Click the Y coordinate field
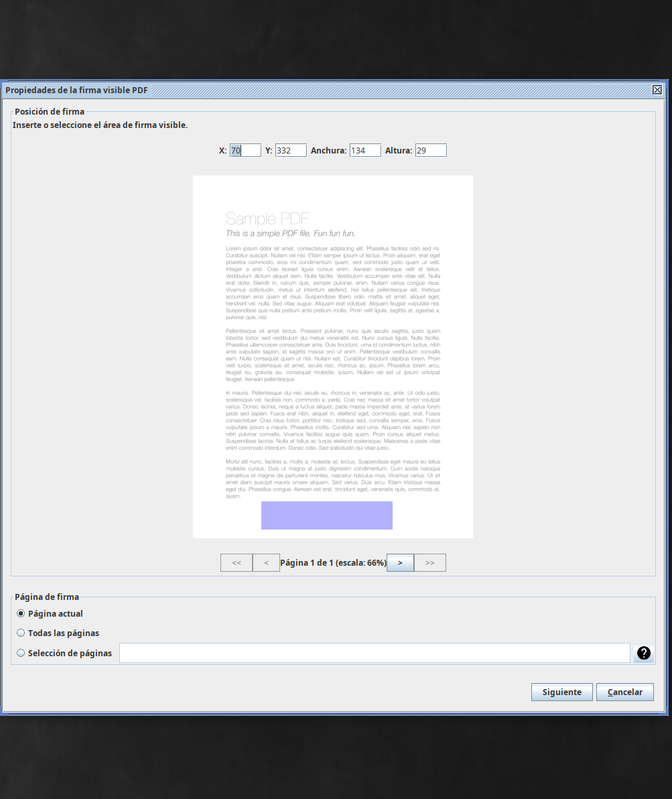The width and height of the screenshot is (672, 799). pyautogui.click(x=291, y=151)
